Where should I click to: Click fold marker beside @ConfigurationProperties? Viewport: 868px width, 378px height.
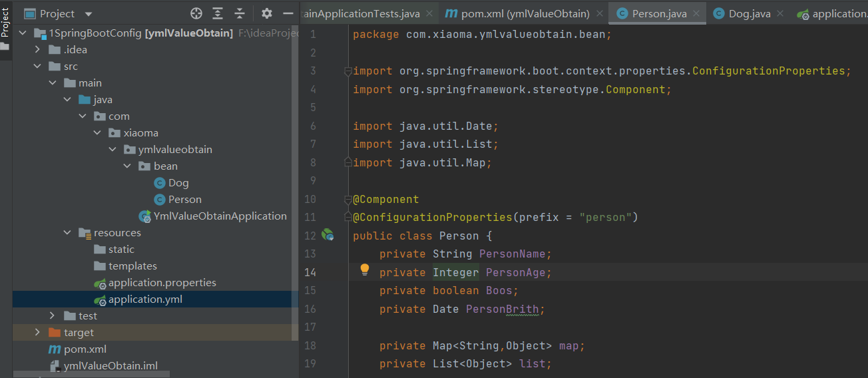(x=347, y=217)
